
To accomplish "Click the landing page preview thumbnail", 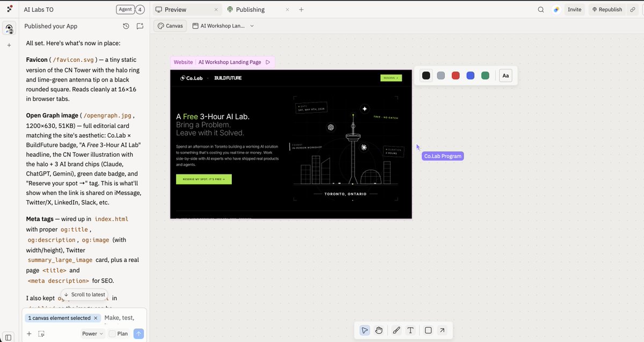I will (291, 144).
